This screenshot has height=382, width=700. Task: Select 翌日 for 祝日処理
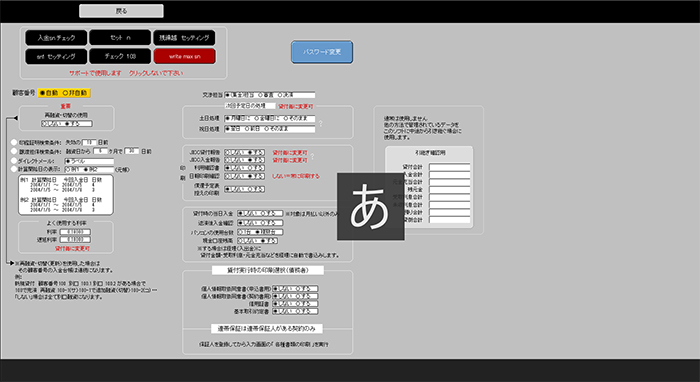pyautogui.click(x=233, y=129)
